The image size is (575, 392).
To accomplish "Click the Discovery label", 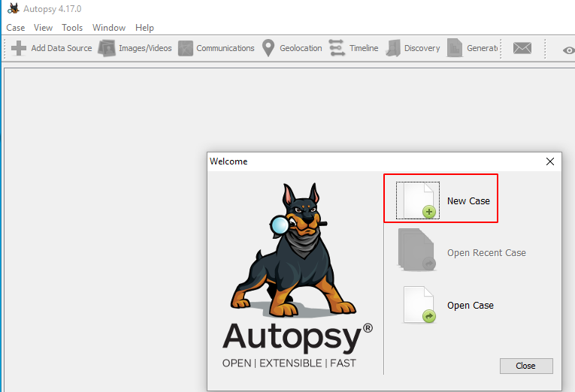I will (x=422, y=48).
